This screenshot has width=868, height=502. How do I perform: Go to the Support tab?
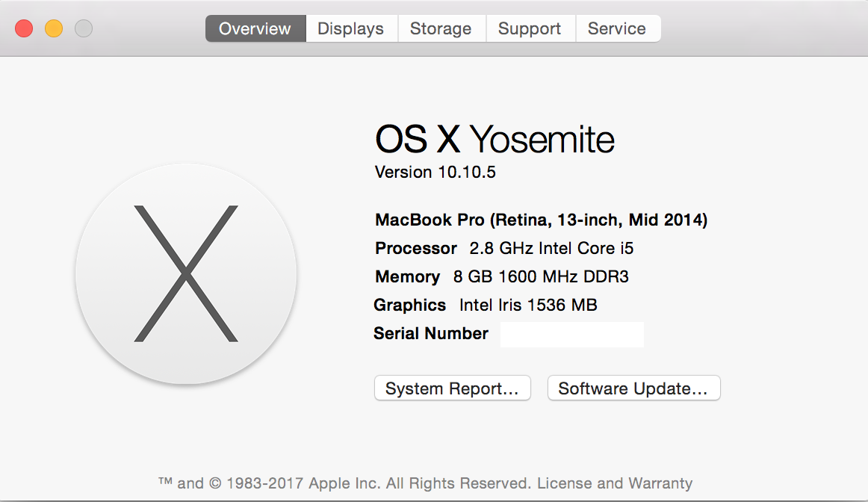[x=530, y=29]
